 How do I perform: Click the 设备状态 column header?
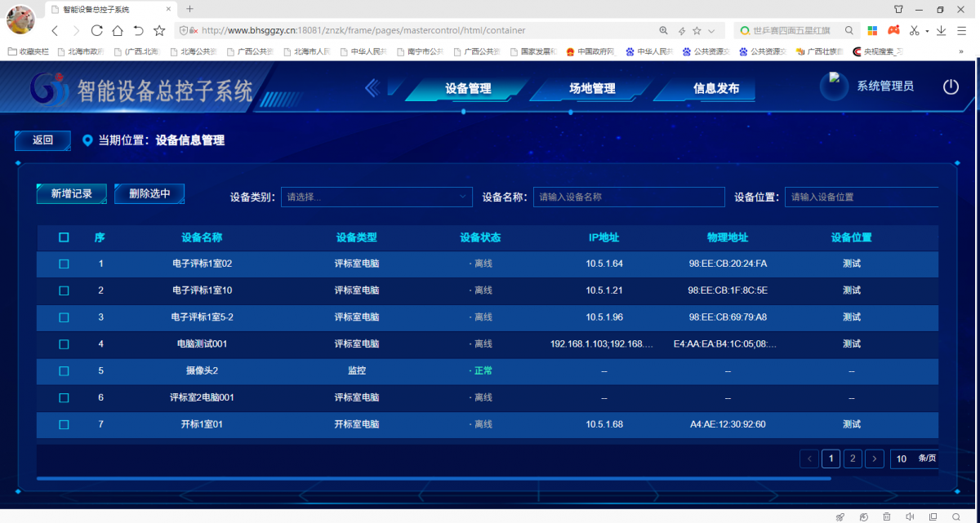coord(480,237)
